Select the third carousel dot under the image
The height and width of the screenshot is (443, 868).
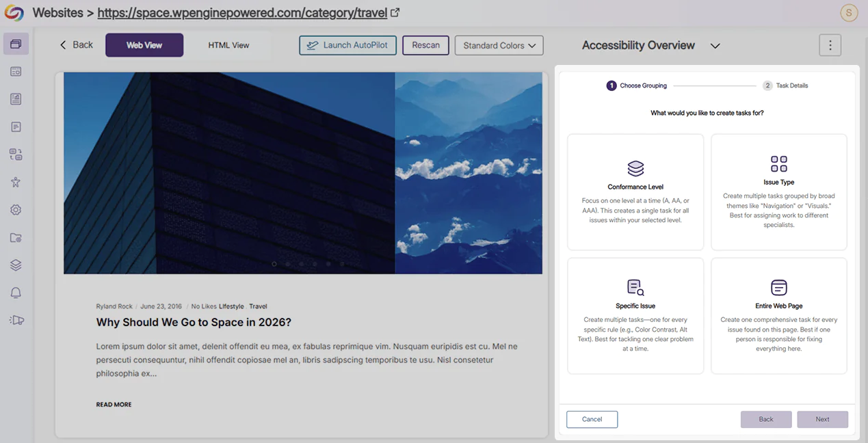301,263
